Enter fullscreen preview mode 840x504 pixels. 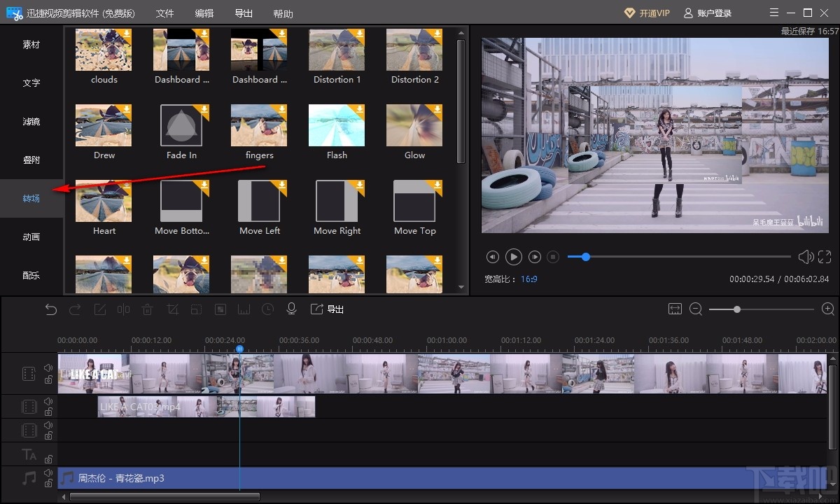pos(825,257)
